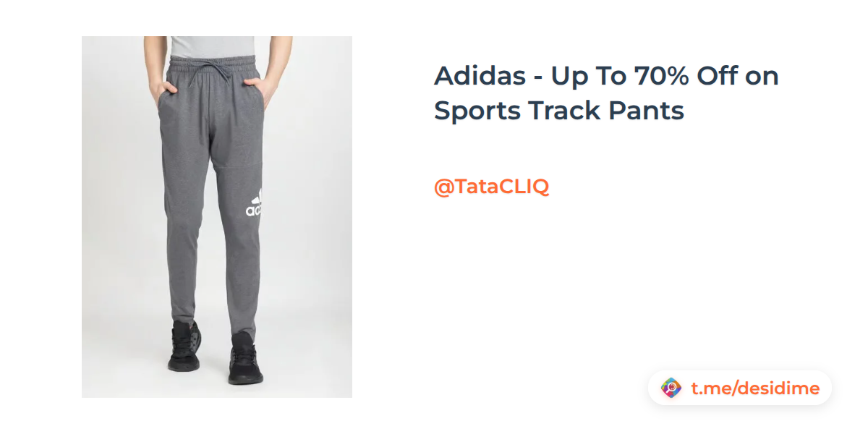Click the model's right black sneaker
This screenshot has width=868, height=434.
coord(184,347)
